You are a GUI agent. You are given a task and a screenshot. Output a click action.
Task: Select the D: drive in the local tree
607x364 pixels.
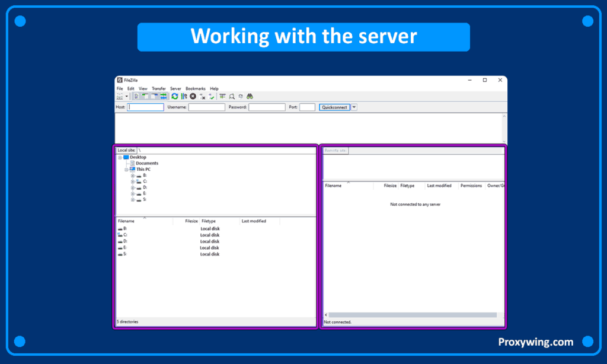coord(145,187)
